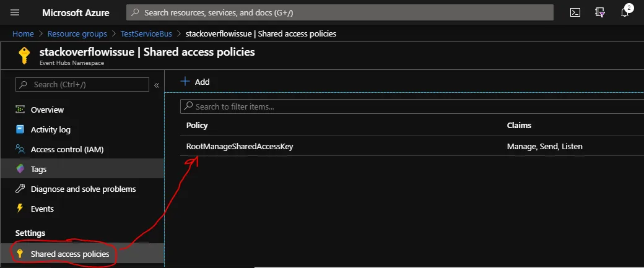Select Overview in the left menu
Screen dimensions: 644x268
pyautogui.click(x=47, y=110)
